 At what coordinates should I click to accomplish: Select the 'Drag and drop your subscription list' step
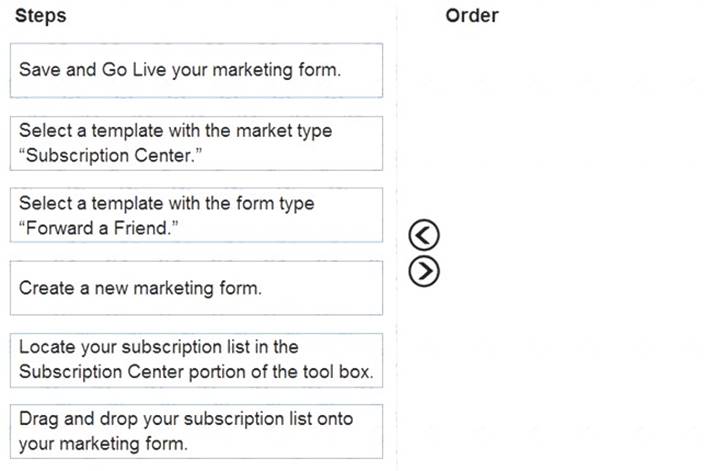click(196, 431)
